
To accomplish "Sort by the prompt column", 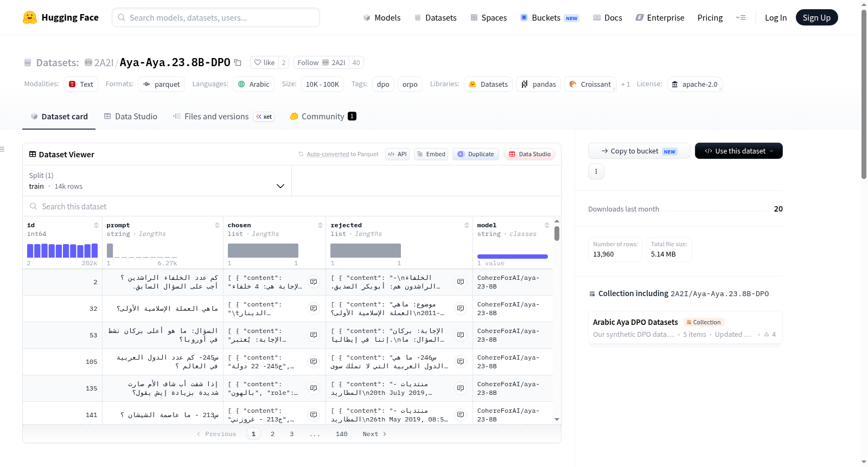I will tap(217, 225).
